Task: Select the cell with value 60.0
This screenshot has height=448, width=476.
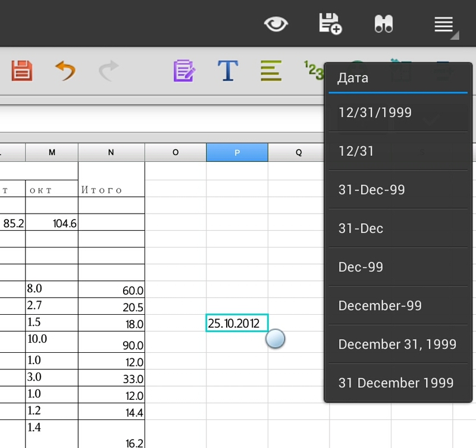Action: click(x=111, y=289)
